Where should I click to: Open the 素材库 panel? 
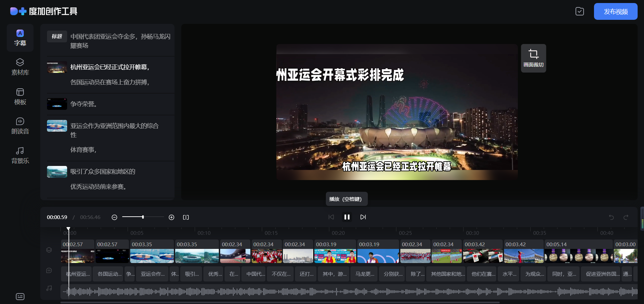click(x=20, y=67)
